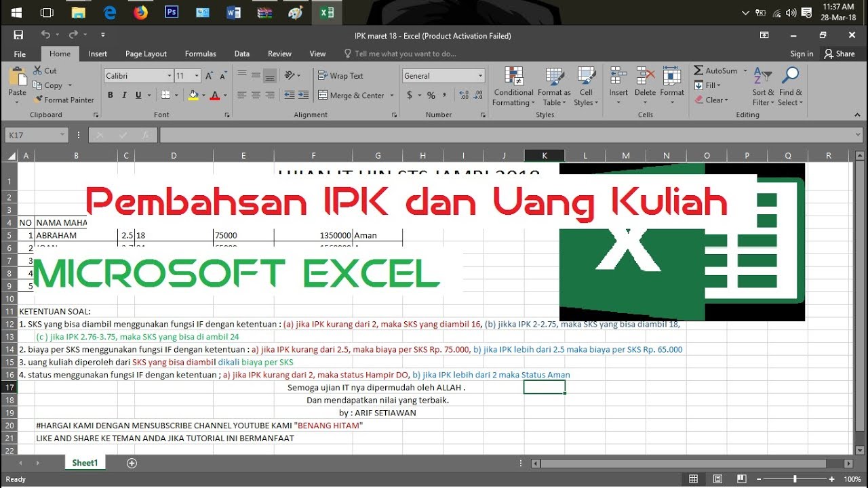The image size is (868, 488).
Task: Open Find & Select options
Action: [790, 87]
